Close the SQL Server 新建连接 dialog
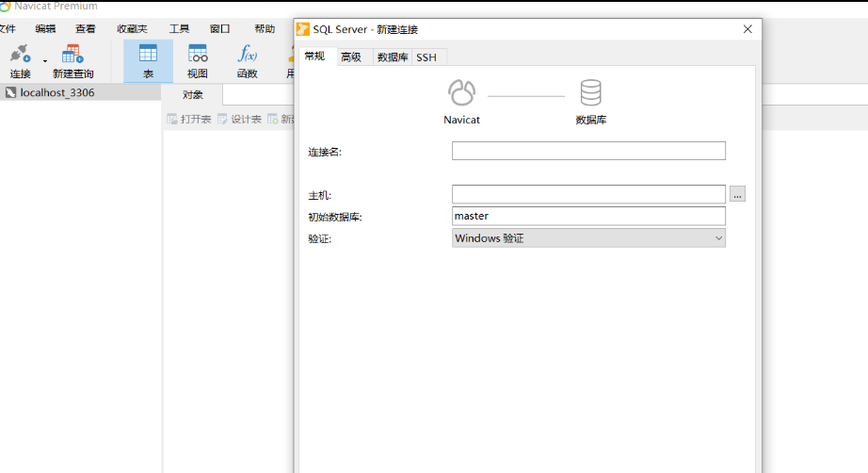Viewport: 868px width, 473px height. [747, 29]
